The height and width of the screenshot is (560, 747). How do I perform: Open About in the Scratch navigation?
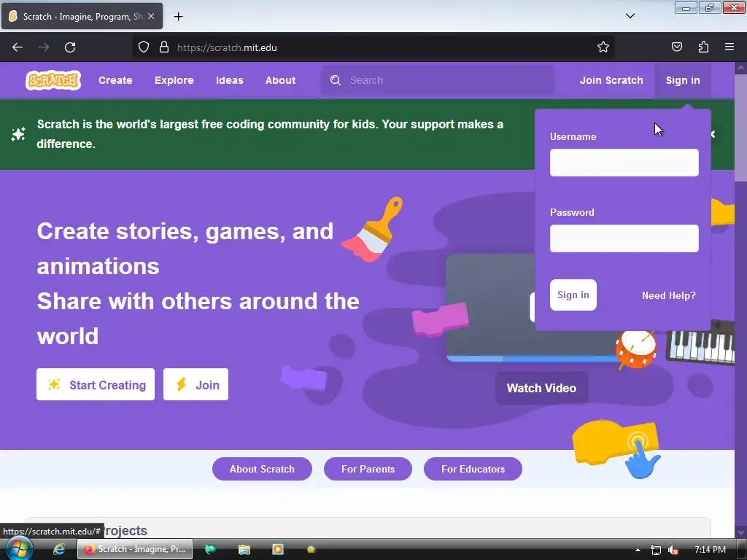(x=281, y=80)
